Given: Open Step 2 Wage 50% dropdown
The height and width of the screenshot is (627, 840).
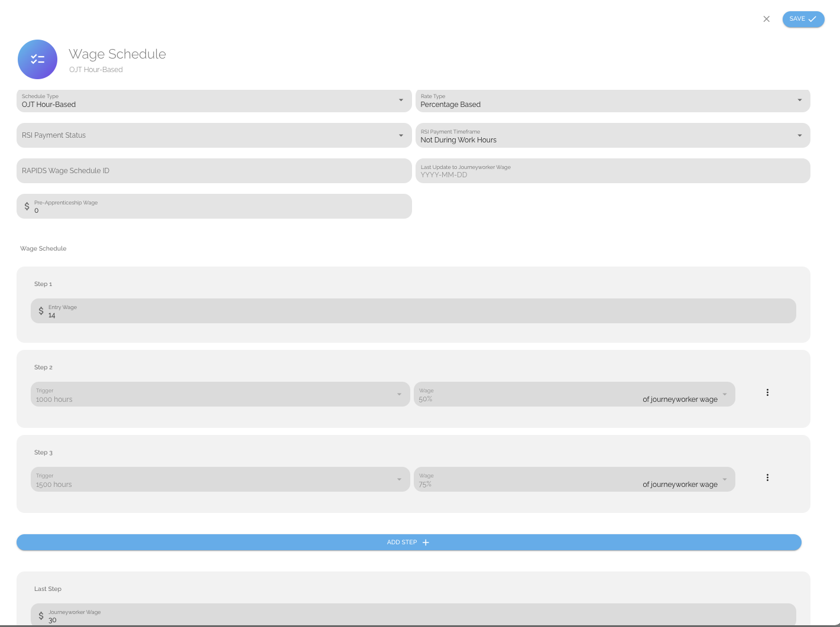Looking at the screenshot, I should [724, 394].
